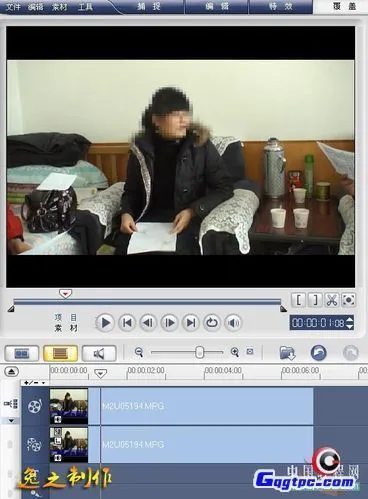Toggle repeat playback
This screenshot has width=368, height=499.
[212, 323]
